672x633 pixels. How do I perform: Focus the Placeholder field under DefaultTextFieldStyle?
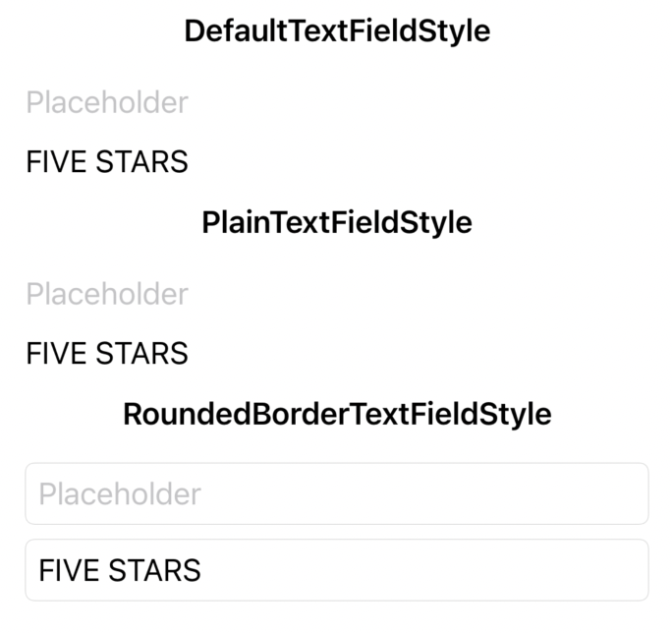(337, 102)
